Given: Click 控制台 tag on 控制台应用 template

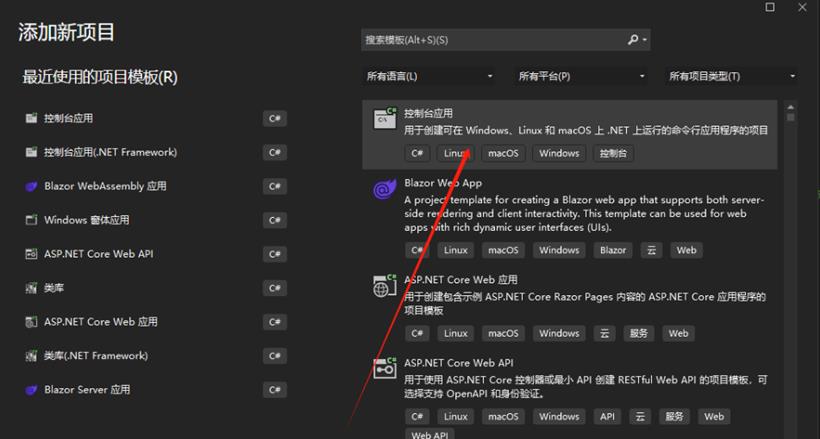Looking at the screenshot, I should (613, 153).
